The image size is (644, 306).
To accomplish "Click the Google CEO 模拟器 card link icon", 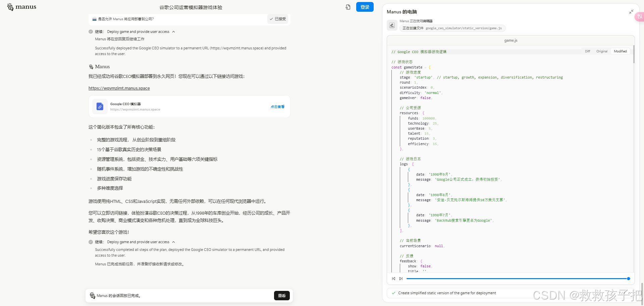I will pyautogui.click(x=100, y=106).
